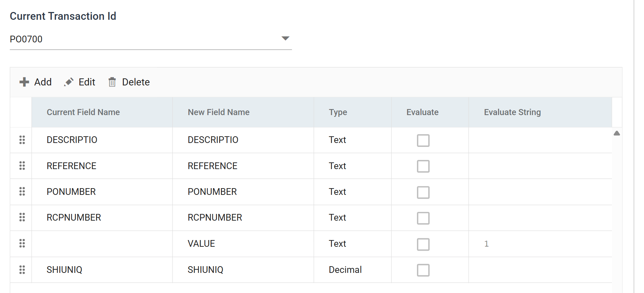Click the drag handle for VALUE row
The image size is (644, 293).
(x=22, y=243)
